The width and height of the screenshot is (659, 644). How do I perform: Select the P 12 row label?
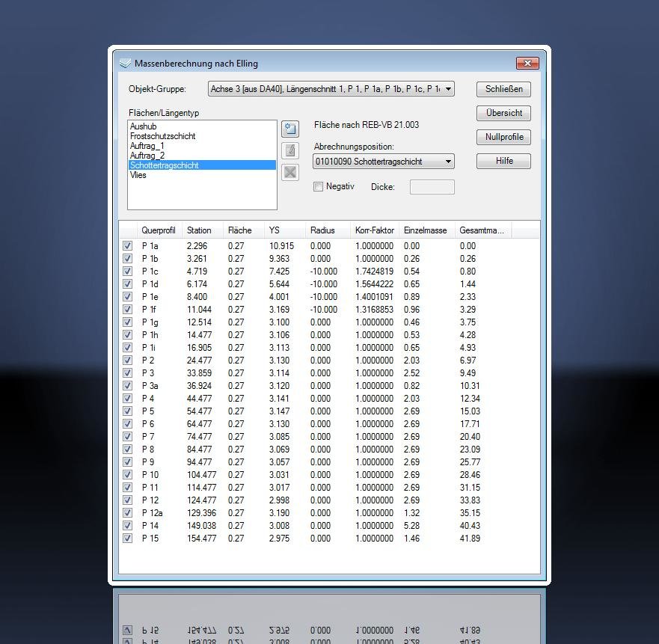click(x=150, y=500)
